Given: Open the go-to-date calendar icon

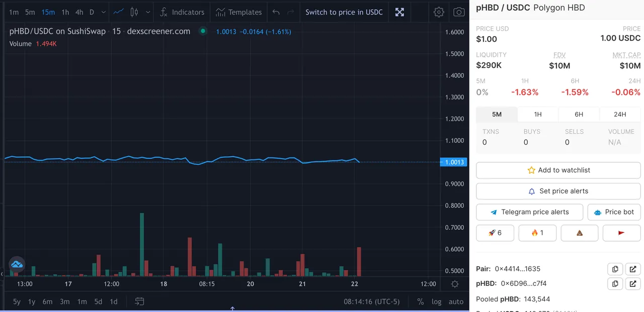Looking at the screenshot, I should click(139, 301).
